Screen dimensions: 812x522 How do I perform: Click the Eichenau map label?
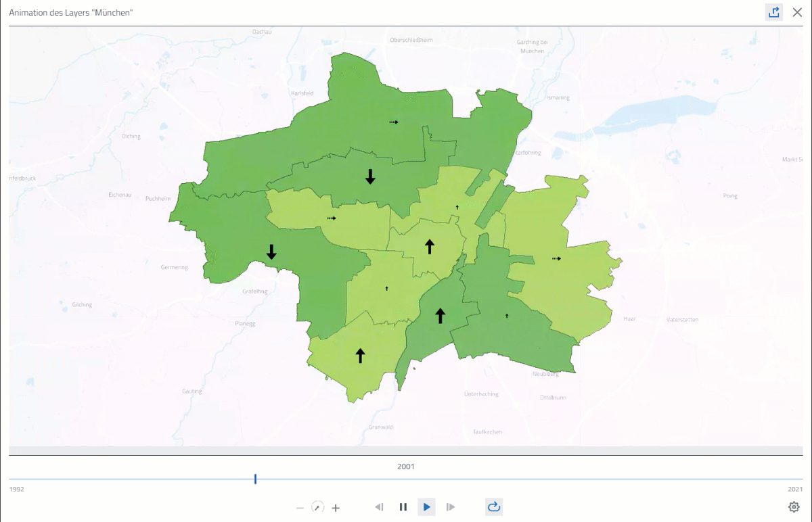click(120, 195)
